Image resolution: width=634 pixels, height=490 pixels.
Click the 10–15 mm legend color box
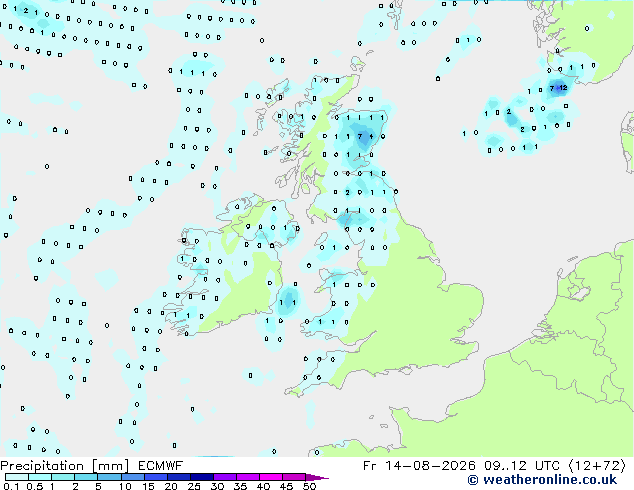(x=132, y=477)
